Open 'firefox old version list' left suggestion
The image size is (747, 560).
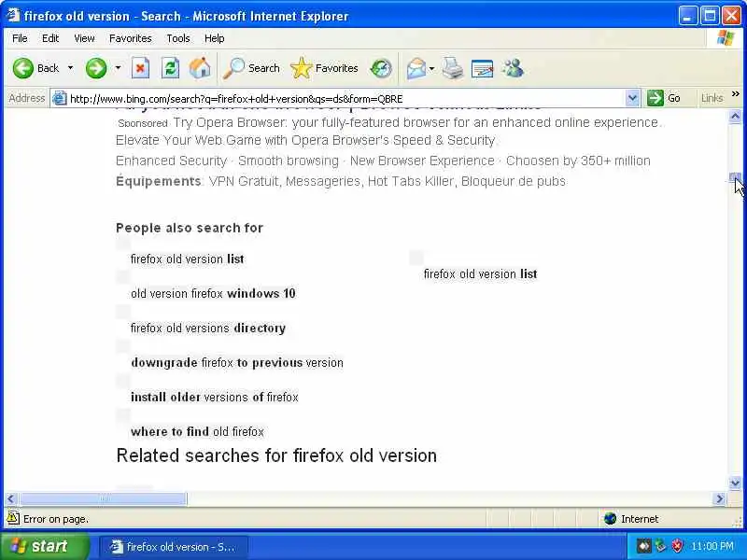point(188,259)
